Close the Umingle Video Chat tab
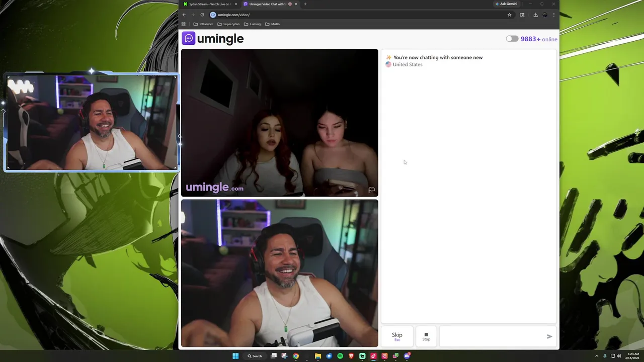The height and width of the screenshot is (362, 644). 296,4
